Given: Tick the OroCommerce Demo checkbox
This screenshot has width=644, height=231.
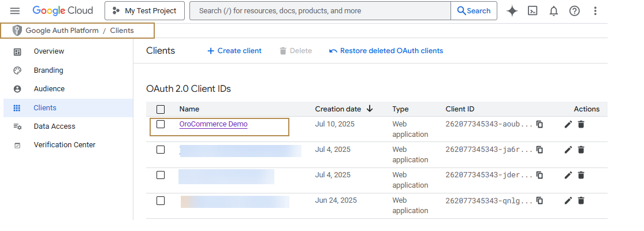Looking at the screenshot, I should pyautogui.click(x=161, y=124).
